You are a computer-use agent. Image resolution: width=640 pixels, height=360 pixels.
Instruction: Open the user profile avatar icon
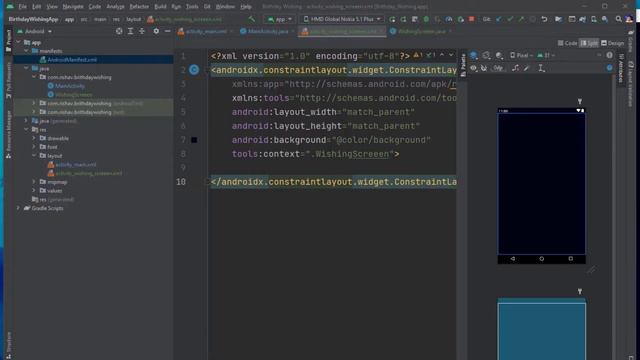pos(629,19)
